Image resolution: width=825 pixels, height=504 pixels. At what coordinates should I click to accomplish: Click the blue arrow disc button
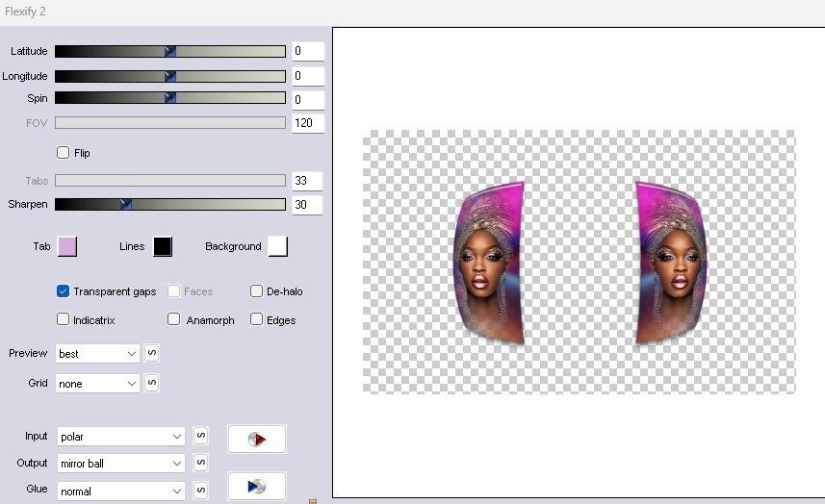pos(256,487)
